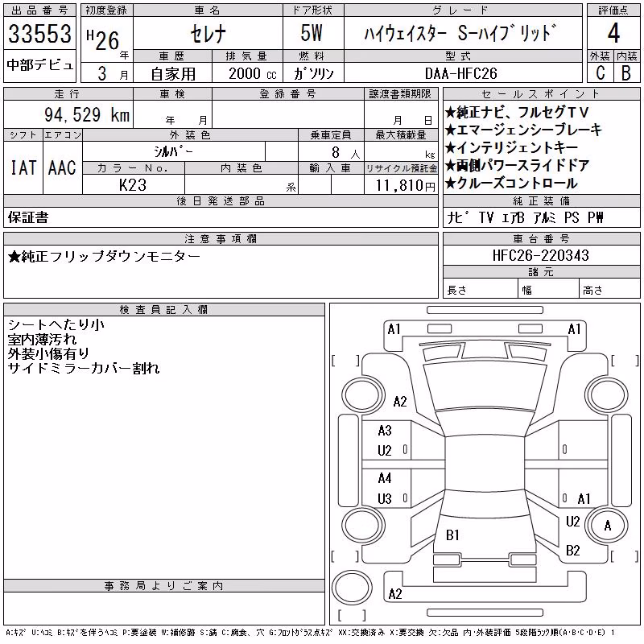This screenshot has height=644, width=644.
Task: Click the inspector note サイドミラーカバー割れ
Action: (x=84, y=368)
